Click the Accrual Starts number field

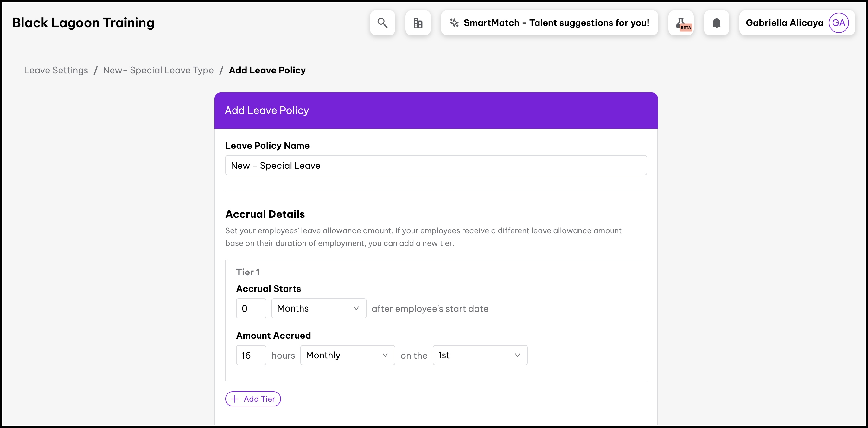pos(251,308)
